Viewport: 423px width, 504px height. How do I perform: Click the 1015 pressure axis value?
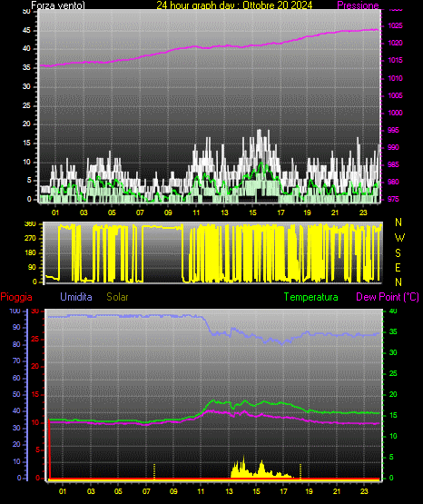pyautogui.click(x=396, y=61)
